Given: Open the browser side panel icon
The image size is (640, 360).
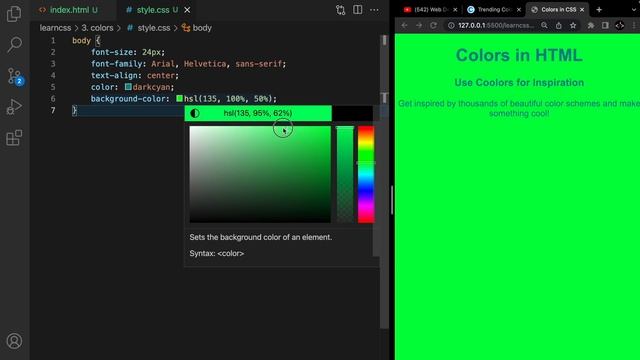Looking at the screenshot, I should [605, 25].
